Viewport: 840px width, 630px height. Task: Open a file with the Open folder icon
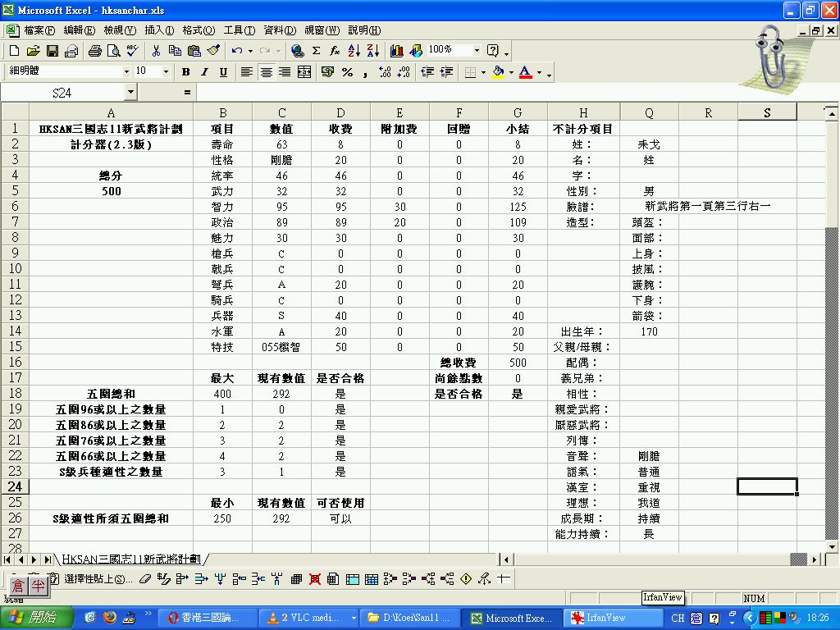coord(33,51)
